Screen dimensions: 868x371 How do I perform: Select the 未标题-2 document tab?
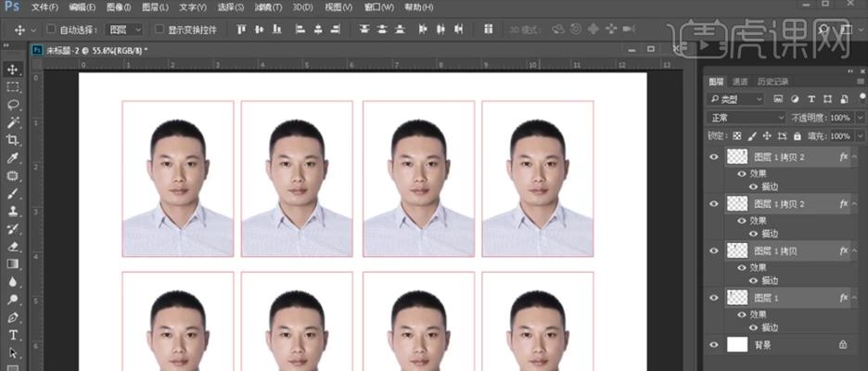pyautogui.click(x=91, y=50)
